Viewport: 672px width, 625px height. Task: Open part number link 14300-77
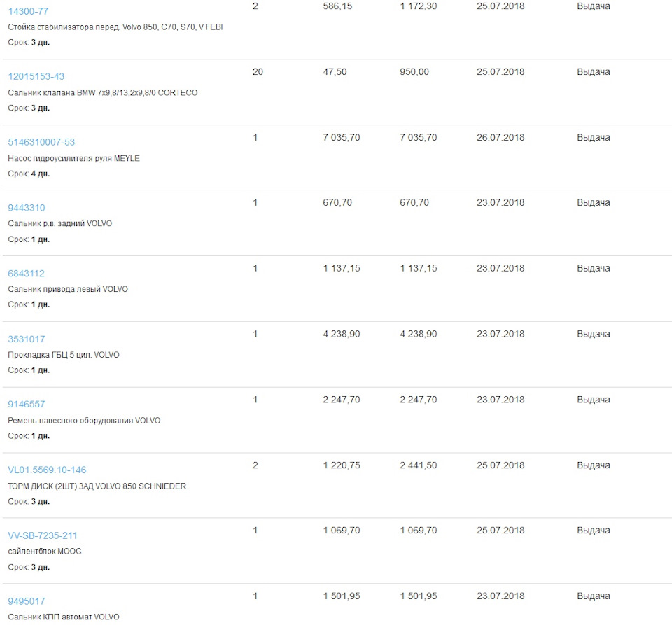point(28,10)
